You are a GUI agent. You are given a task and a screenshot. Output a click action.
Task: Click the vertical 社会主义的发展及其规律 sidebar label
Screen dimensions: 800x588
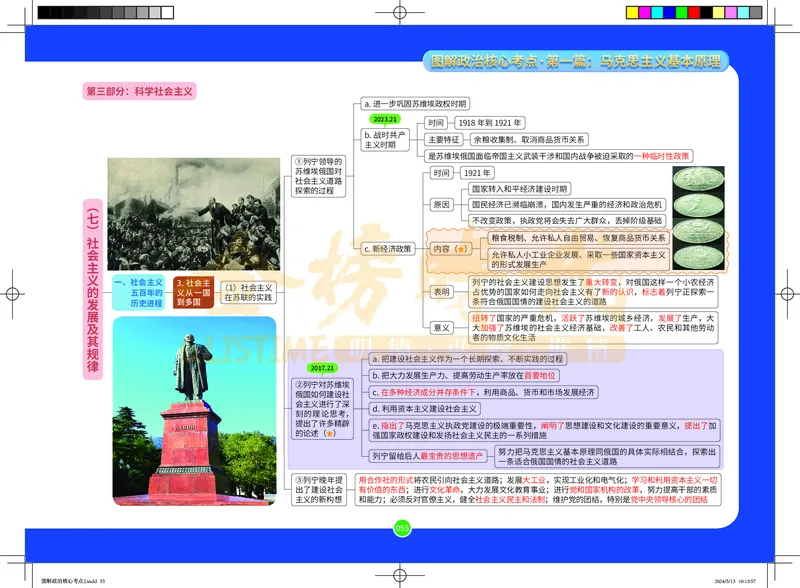click(x=93, y=290)
